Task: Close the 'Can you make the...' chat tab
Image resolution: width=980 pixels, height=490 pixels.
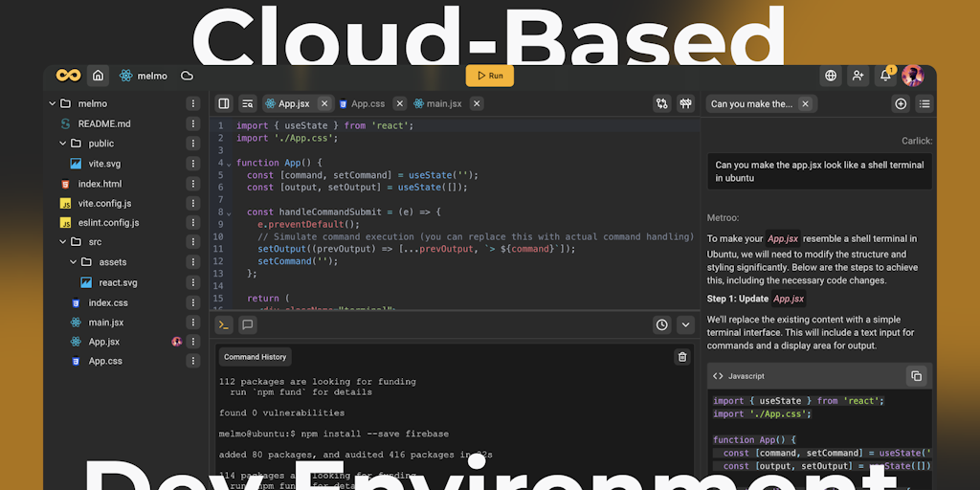Action: coord(805,103)
